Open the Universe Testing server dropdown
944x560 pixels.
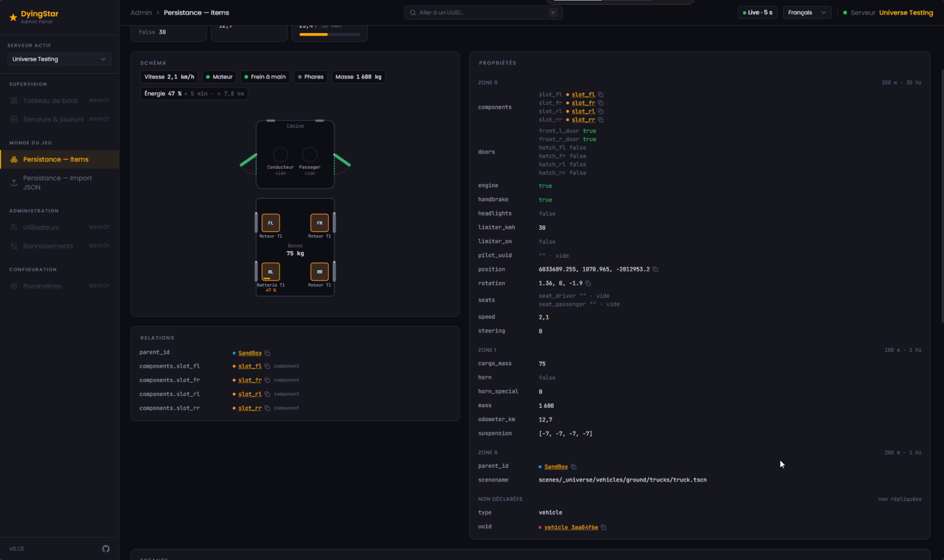click(x=59, y=59)
